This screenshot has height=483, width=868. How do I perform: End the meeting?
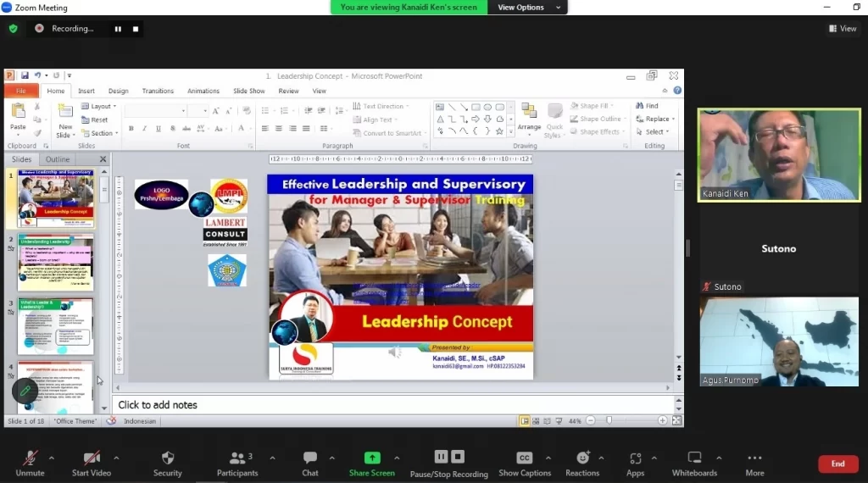click(838, 464)
